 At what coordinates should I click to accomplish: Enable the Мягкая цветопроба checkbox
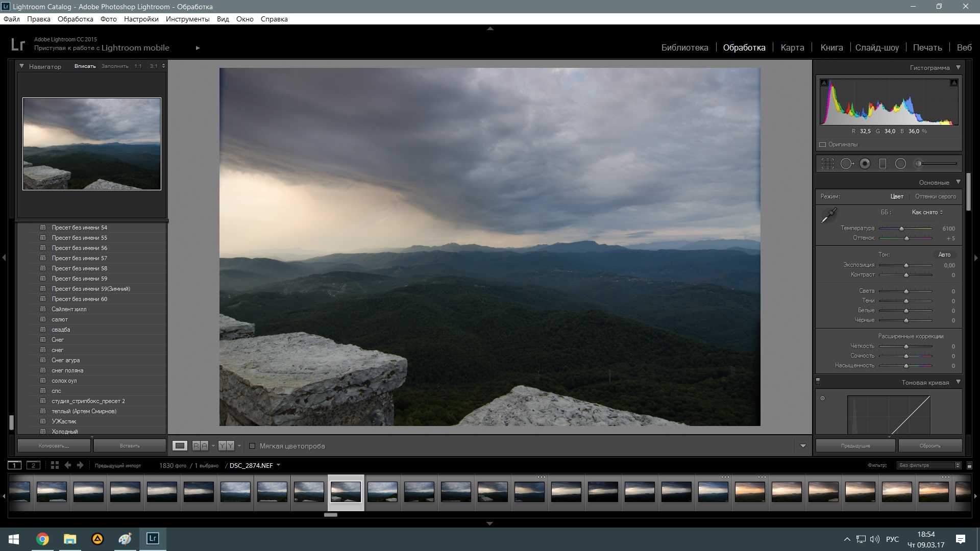252,446
